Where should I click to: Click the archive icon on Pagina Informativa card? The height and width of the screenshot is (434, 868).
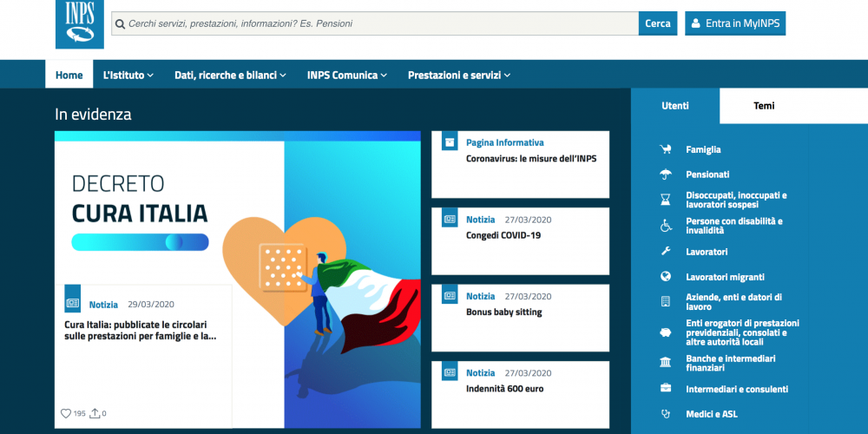click(450, 142)
